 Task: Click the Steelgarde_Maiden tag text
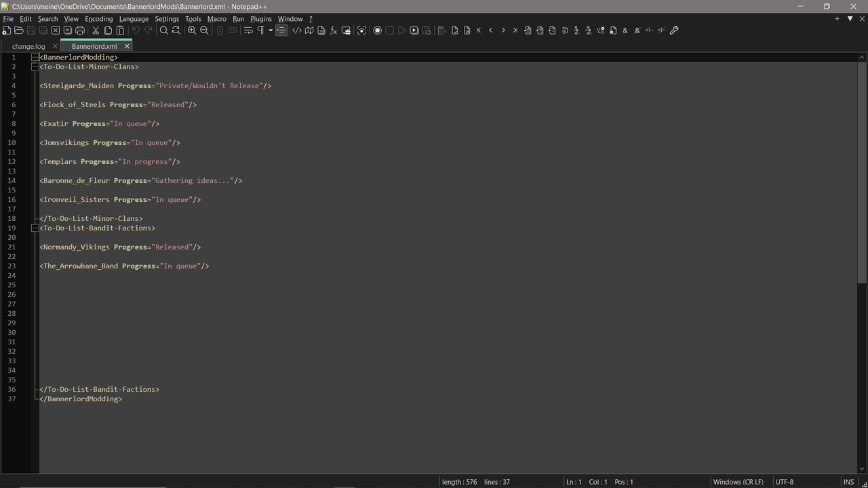click(78, 86)
